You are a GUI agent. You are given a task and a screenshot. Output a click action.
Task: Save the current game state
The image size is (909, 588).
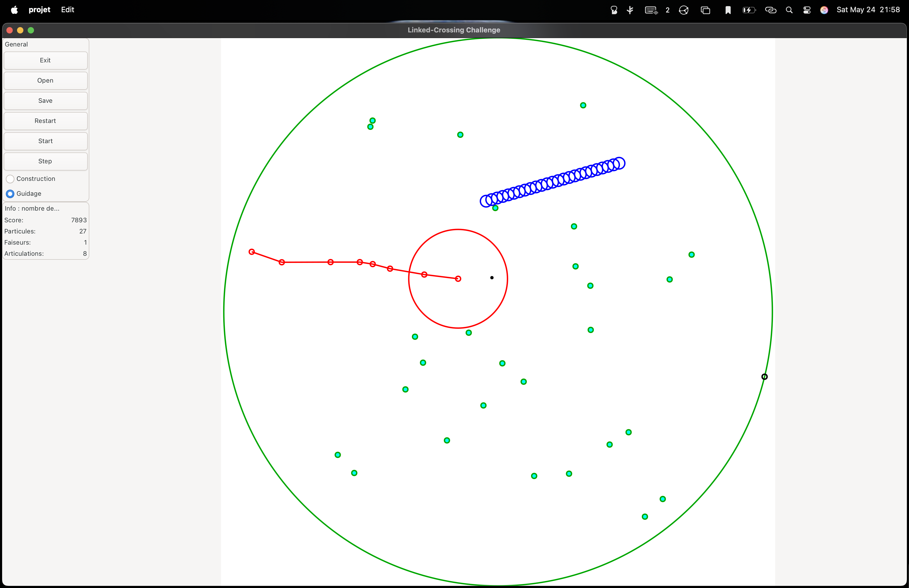pyautogui.click(x=45, y=101)
